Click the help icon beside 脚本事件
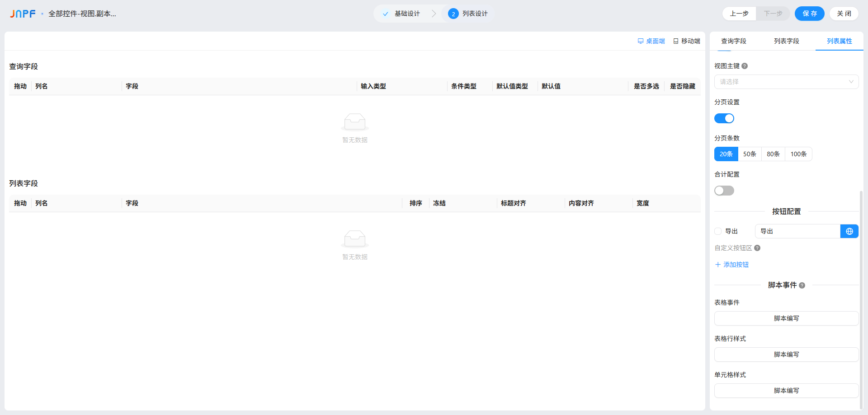This screenshot has height=415, width=868. coord(802,285)
